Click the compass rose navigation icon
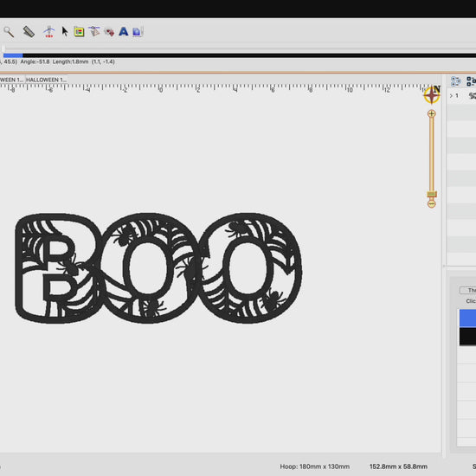The width and height of the screenshot is (476, 476). (432, 94)
